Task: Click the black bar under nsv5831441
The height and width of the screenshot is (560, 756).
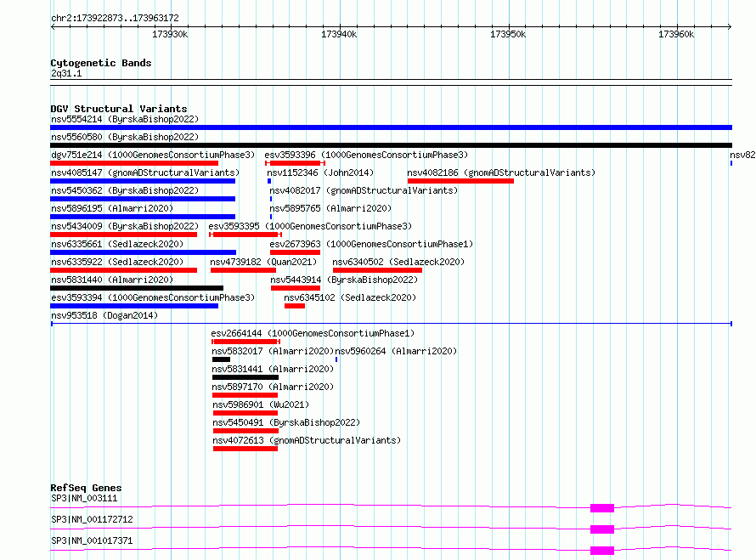Action: pos(245,377)
